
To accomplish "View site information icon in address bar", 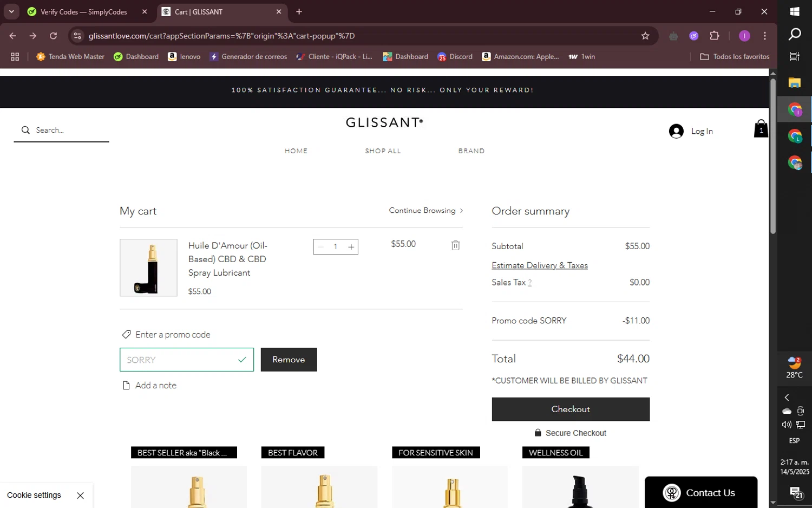I will coord(77,36).
